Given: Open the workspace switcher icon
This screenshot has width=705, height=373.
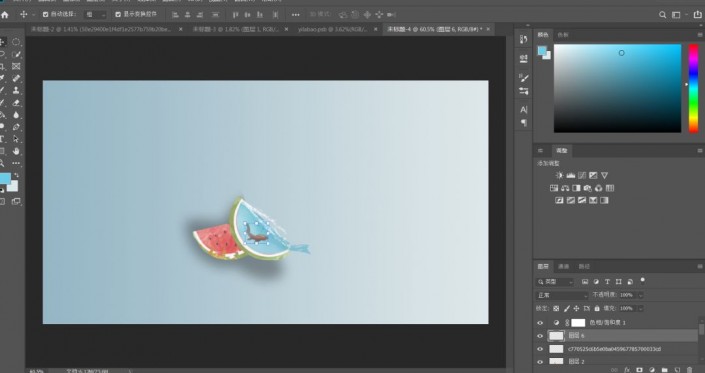Looking at the screenshot, I should [x=676, y=15].
